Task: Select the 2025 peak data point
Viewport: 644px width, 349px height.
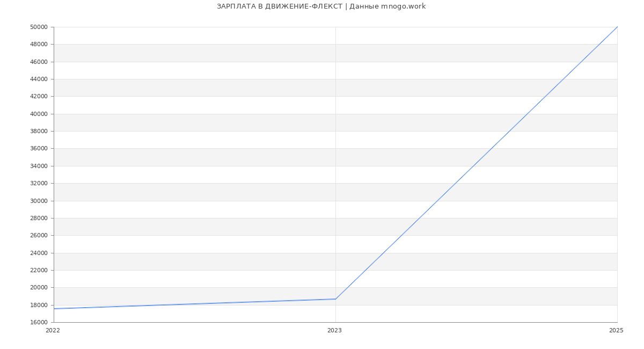Action: (617, 27)
